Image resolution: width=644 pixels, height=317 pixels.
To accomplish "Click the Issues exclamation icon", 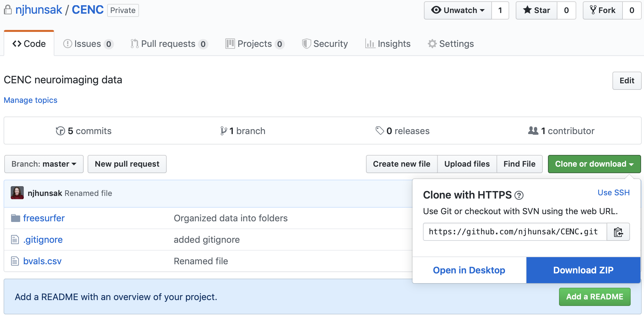I will 67,44.
